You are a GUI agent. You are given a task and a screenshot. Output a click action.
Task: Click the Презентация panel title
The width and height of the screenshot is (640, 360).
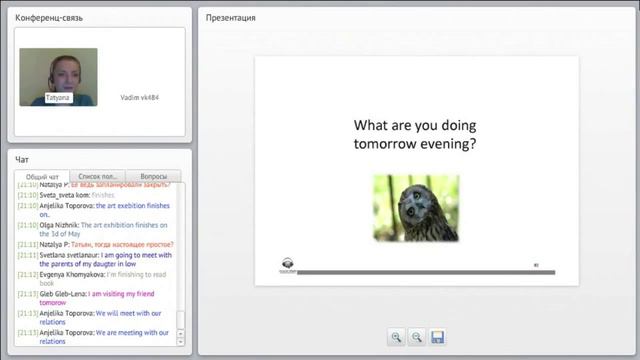[230, 18]
